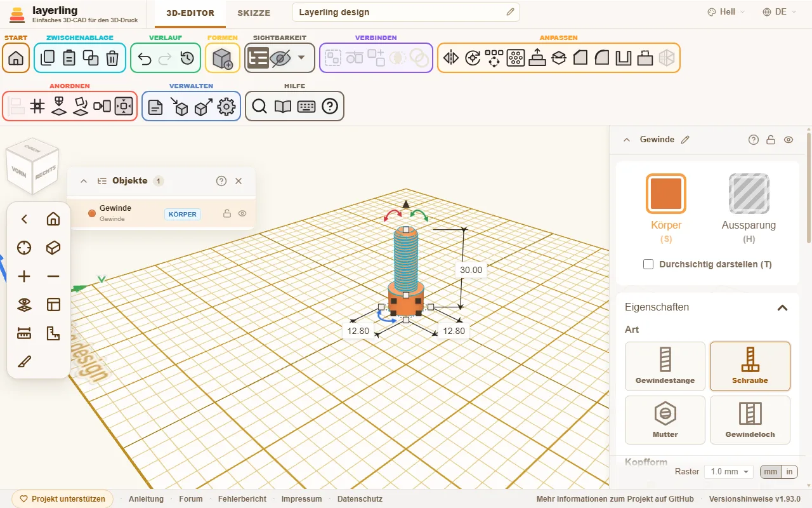The height and width of the screenshot is (508, 812).
Task: Click the ruler measure icon in view panel
Action: [24, 333]
